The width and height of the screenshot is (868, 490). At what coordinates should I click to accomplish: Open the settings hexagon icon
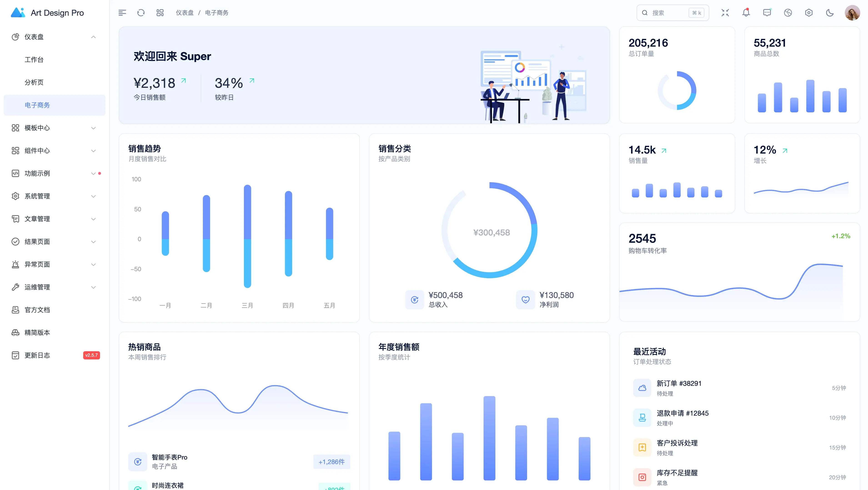coord(809,13)
